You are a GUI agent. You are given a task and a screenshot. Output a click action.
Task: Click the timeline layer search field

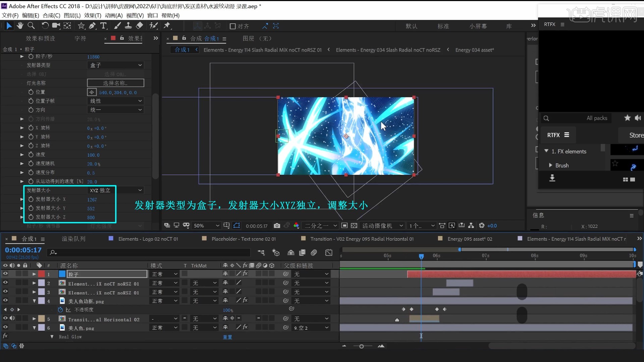tap(151, 252)
